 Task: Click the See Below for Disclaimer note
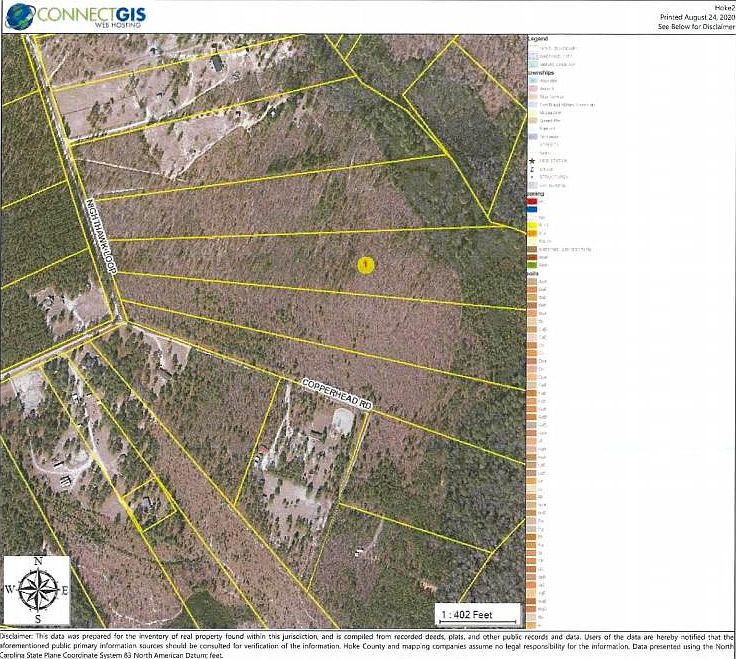[697, 27]
